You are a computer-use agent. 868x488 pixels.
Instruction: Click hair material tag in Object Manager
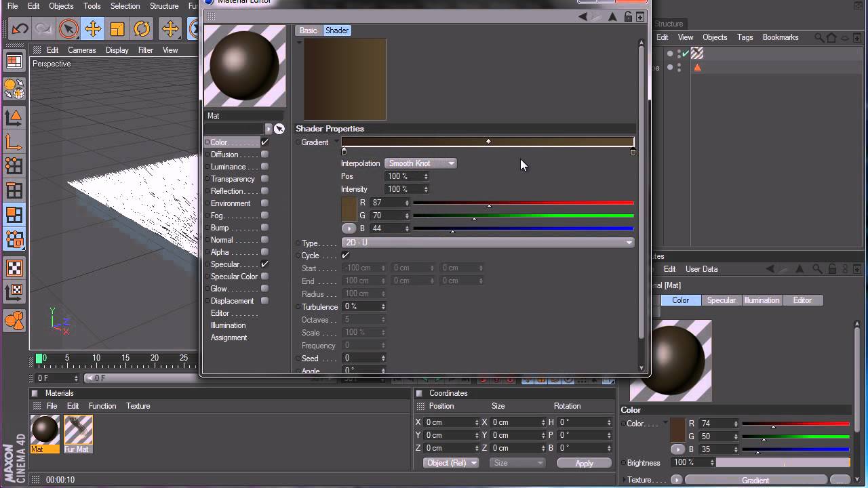pyautogui.click(x=697, y=54)
